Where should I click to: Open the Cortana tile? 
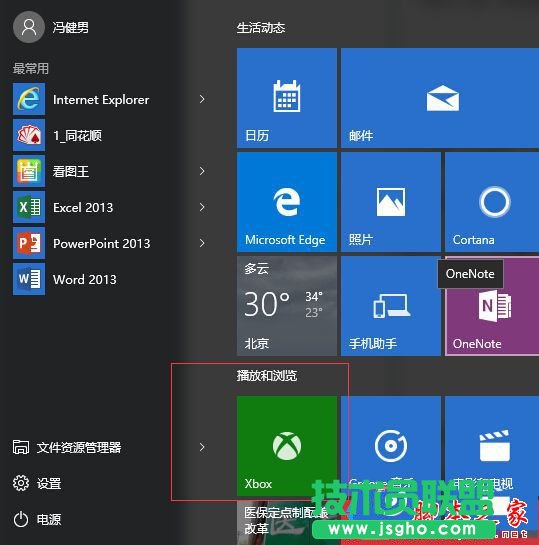coord(492,202)
